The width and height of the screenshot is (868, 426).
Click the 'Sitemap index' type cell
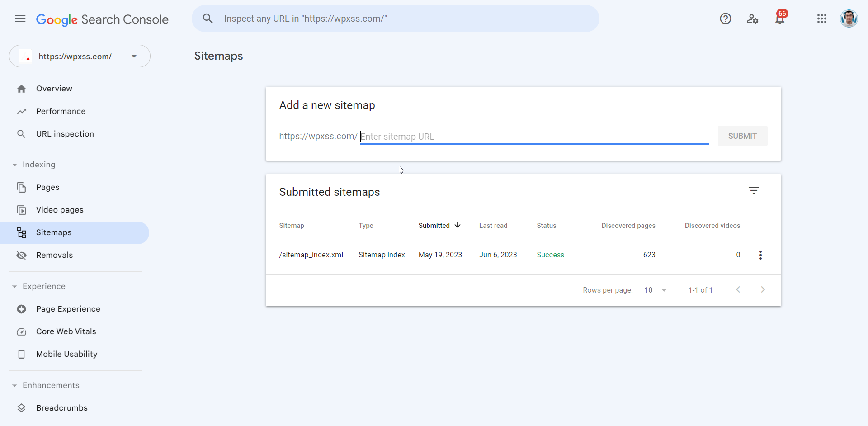[382, 255]
